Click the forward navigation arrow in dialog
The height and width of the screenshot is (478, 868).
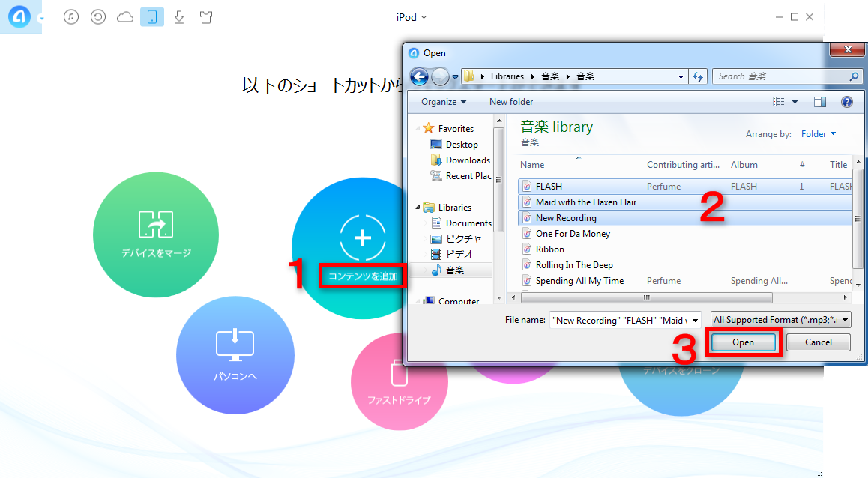tap(440, 76)
